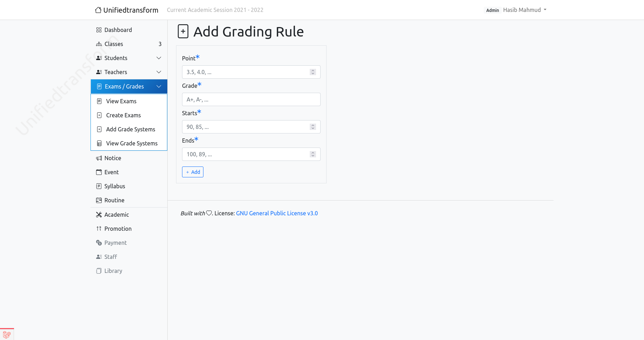The width and height of the screenshot is (644, 340).
Task: Click the + Add button
Action: coord(193,172)
